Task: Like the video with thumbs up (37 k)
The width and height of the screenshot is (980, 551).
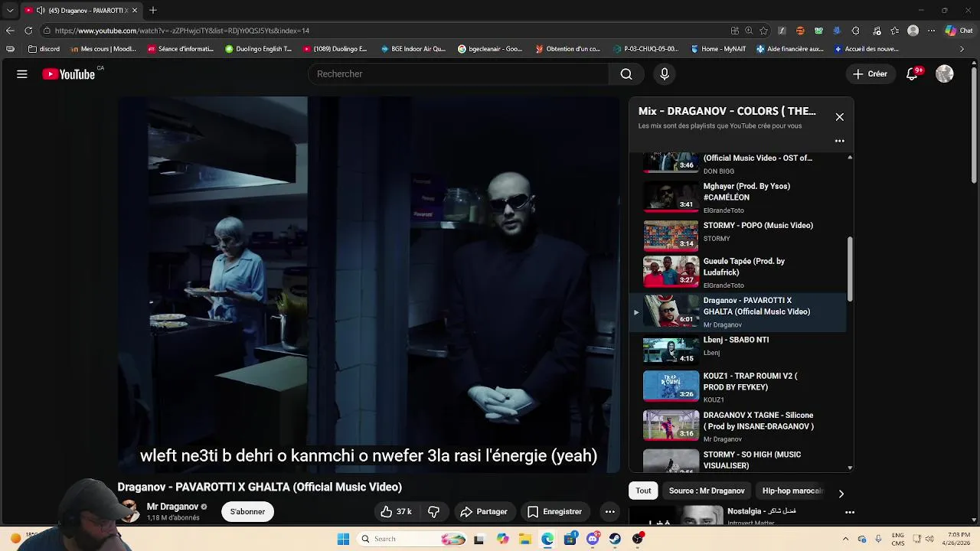Action: 397,511
